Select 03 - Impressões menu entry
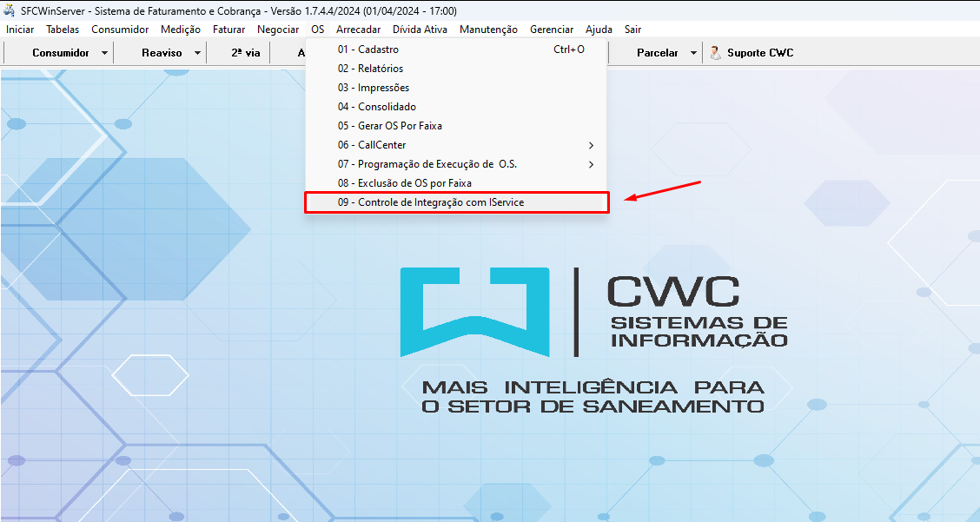This screenshot has height=522, width=980. [374, 88]
